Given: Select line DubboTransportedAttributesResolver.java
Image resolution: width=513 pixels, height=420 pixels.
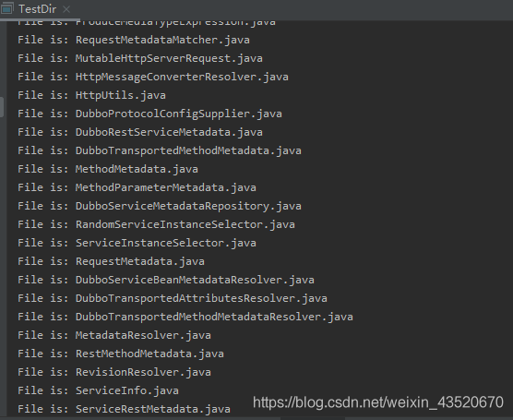Looking at the screenshot, I should pos(173,298).
